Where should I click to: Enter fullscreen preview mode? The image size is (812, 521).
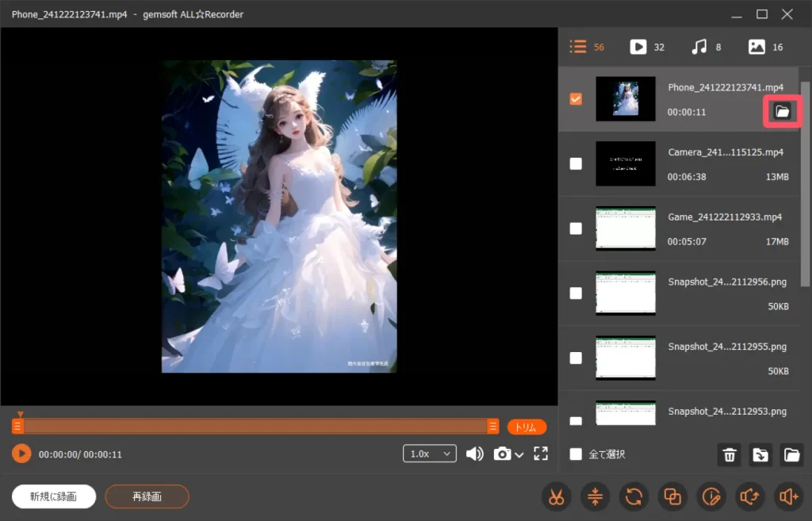pos(541,454)
